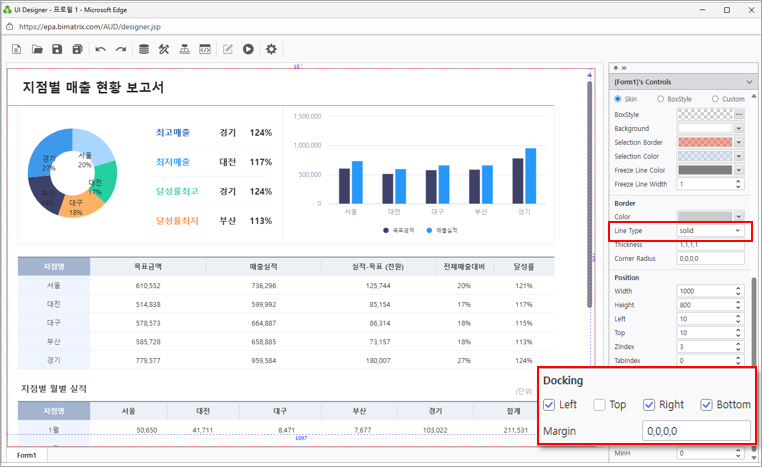
Task: Click the New document icon
Action: point(17,49)
